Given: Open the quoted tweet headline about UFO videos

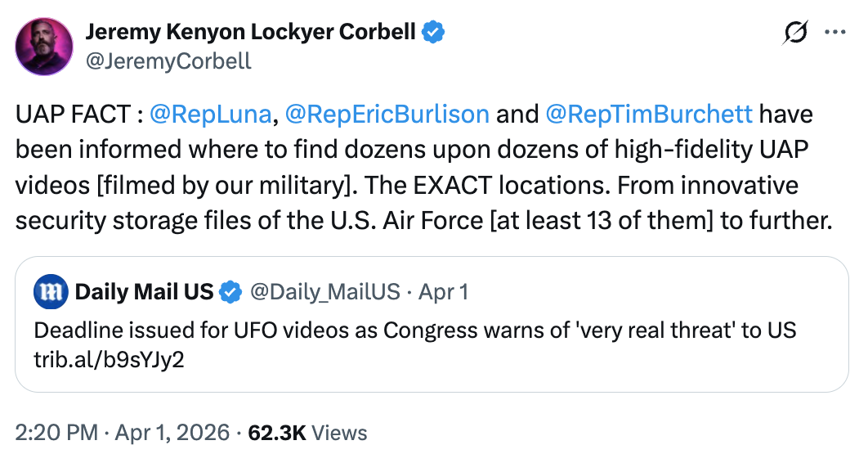Looking at the screenshot, I should [x=415, y=330].
